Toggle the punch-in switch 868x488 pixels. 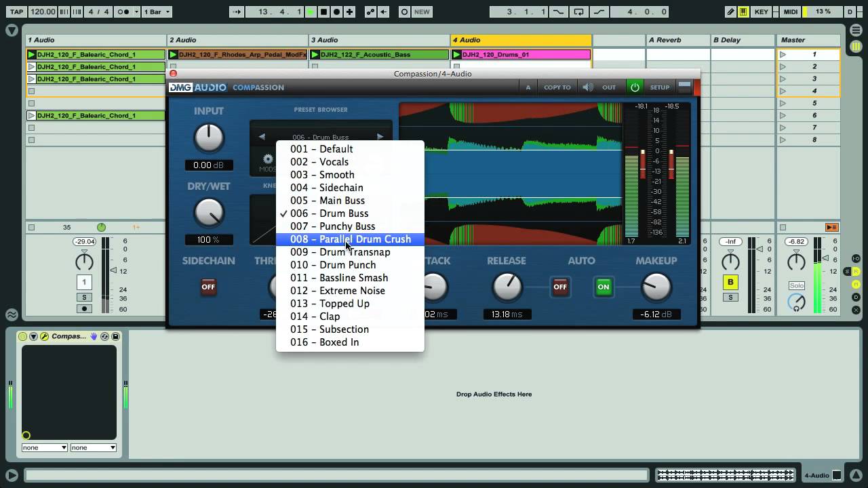click(x=558, y=12)
